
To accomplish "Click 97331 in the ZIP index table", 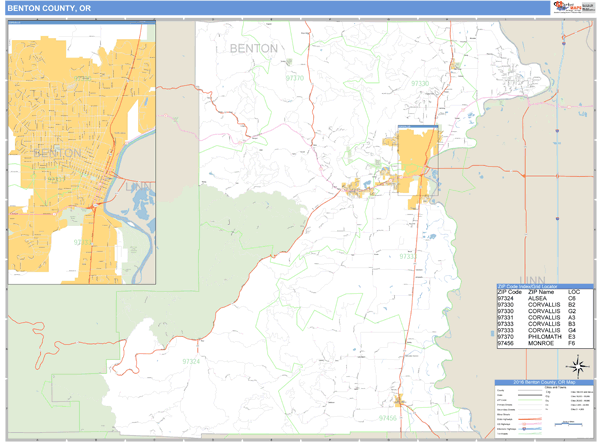I will pyautogui.click(x=505, y=318).
